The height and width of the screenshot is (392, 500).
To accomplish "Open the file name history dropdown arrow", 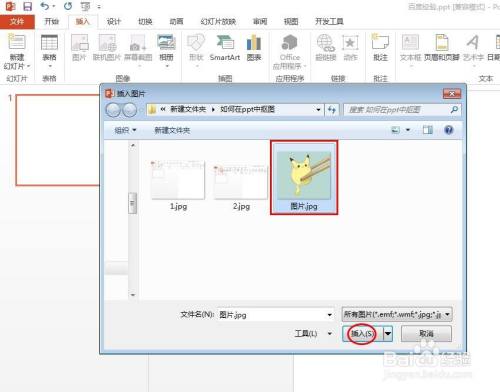I will 329,315.
